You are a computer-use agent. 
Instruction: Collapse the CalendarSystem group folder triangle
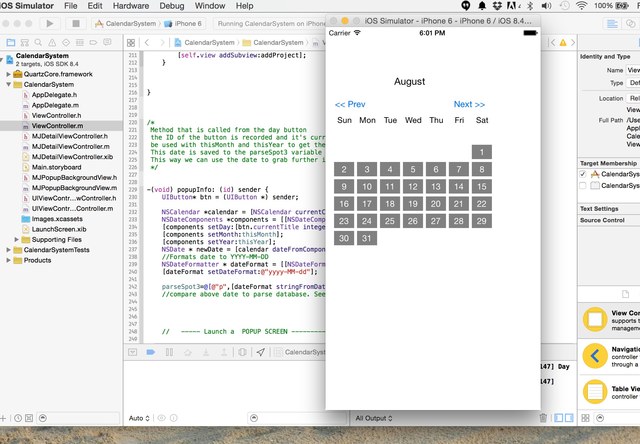[x=8, y=84]
